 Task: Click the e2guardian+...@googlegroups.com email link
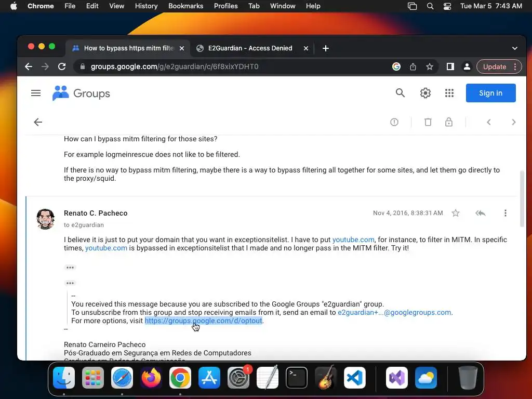[394, 312]
